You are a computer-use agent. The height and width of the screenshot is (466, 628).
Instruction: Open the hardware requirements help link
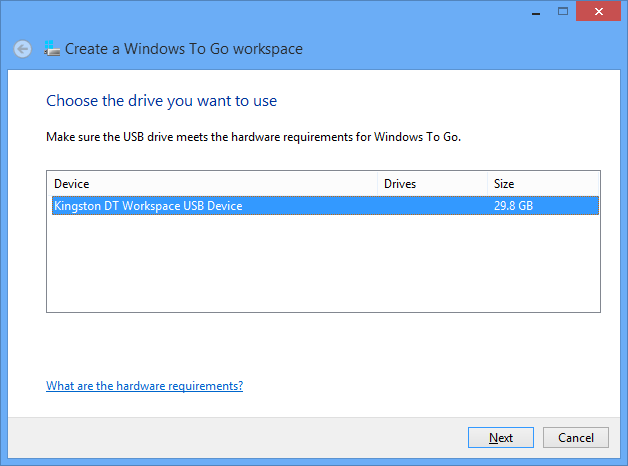point(145,386)
